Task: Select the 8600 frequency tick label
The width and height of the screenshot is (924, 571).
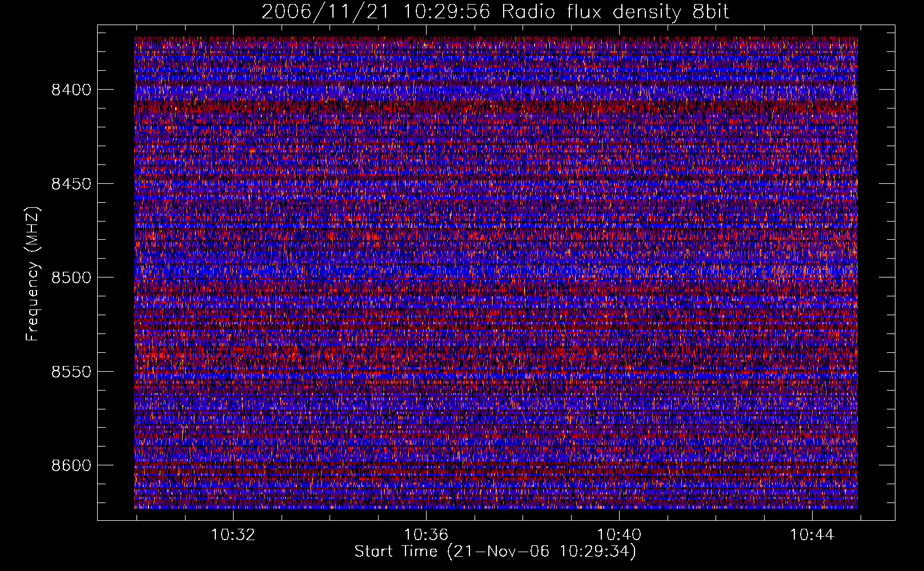Action: coord(71,465)
